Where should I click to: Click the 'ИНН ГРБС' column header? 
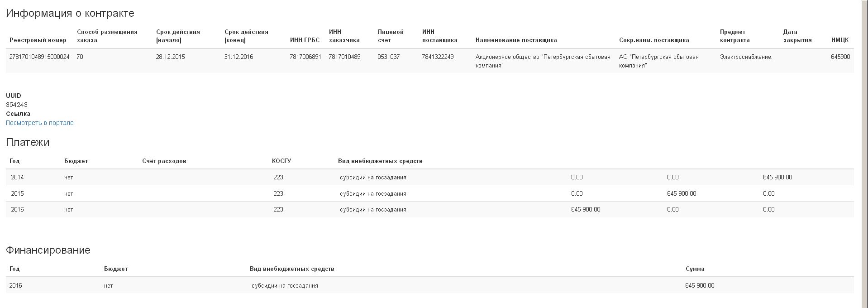click(x=305, y=40)
